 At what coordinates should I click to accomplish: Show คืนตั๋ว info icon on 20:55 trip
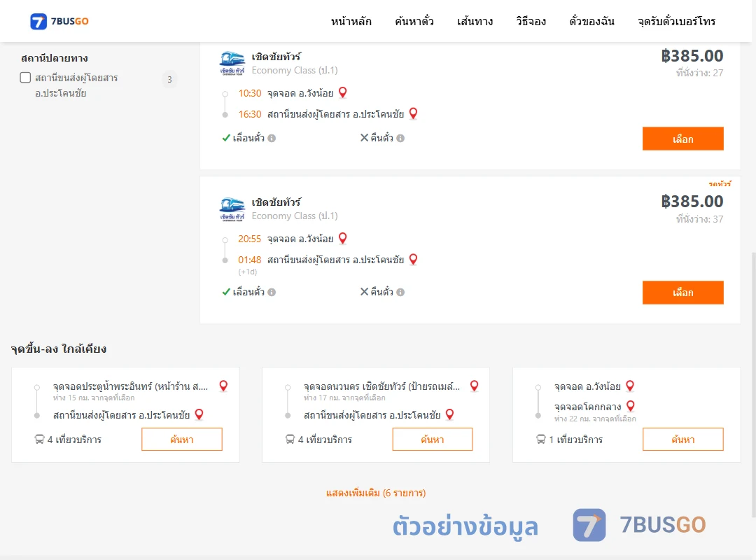pyautogui.click(x=400, y=293)
